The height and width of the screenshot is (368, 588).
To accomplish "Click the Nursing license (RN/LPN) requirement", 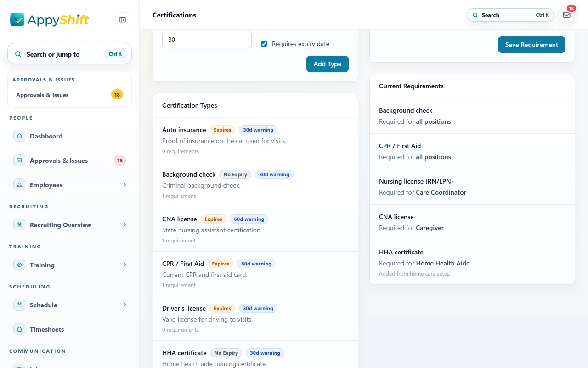I will pos(472,187).
